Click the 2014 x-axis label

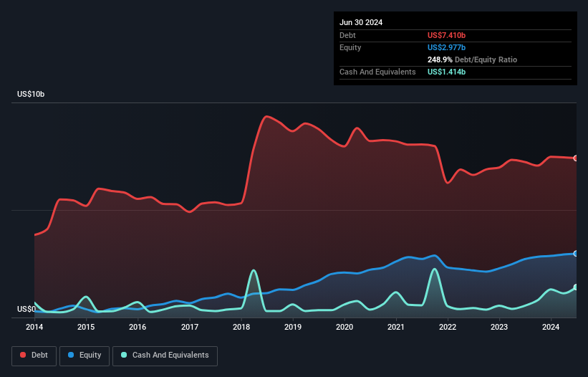tap(34, 327)
